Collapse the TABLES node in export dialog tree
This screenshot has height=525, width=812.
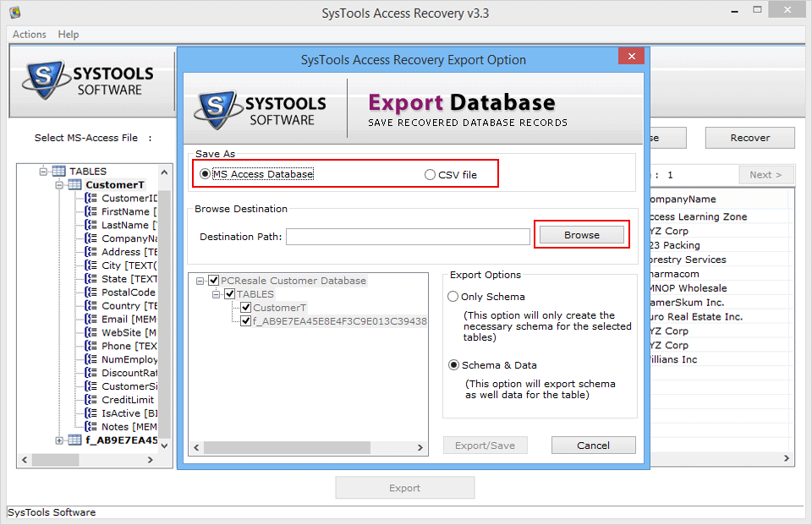pyautogui.click(x=216, y=294)
